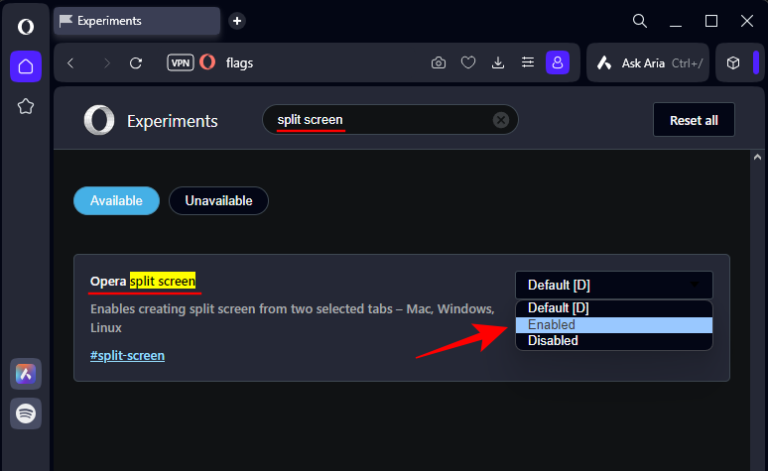Add a new tab with the plus button
The image size is (768, 471).
click(237, 21)
